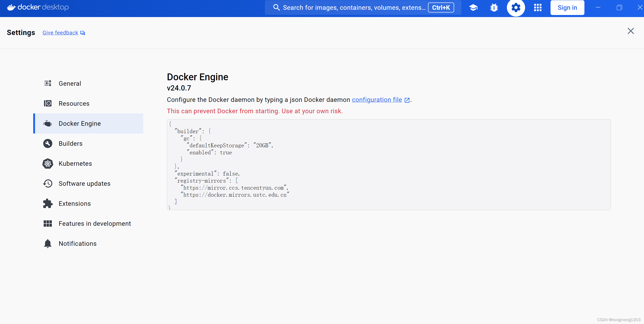The width and height of the screenshot is (644, 324).
Task: Click the Extensions puzzle piece icon
Action: [x=48, y=203]
